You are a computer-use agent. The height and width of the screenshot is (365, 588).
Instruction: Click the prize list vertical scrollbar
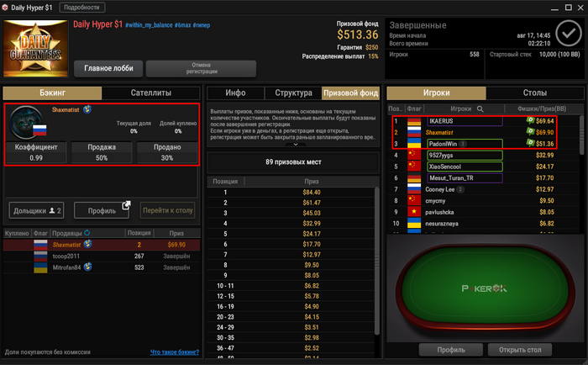pos(377,261)
